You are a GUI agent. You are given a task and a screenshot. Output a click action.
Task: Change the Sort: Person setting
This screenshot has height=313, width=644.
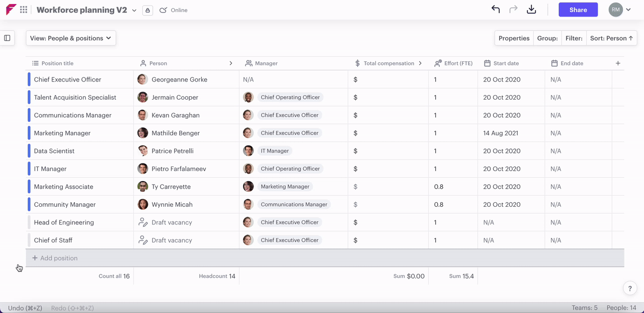tap(611, 38)
